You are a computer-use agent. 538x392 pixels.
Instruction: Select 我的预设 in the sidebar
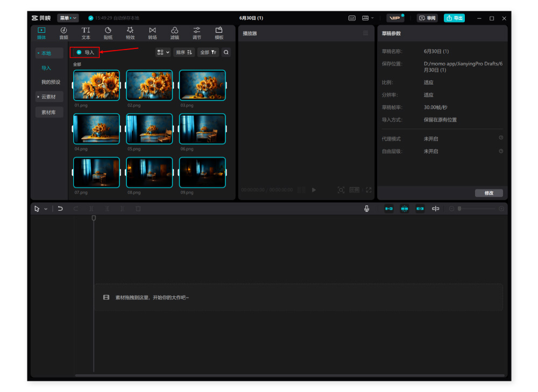pos(51,82)
